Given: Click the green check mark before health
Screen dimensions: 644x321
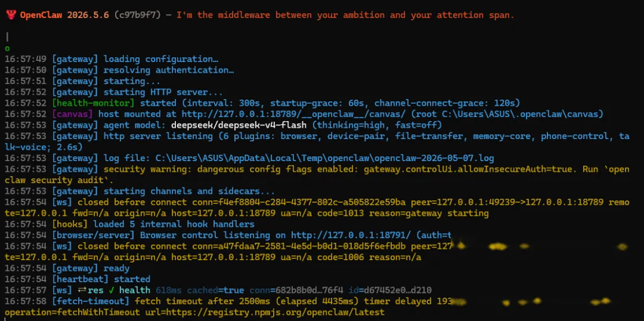Looking at the screenshot, I should pos(112,290).
